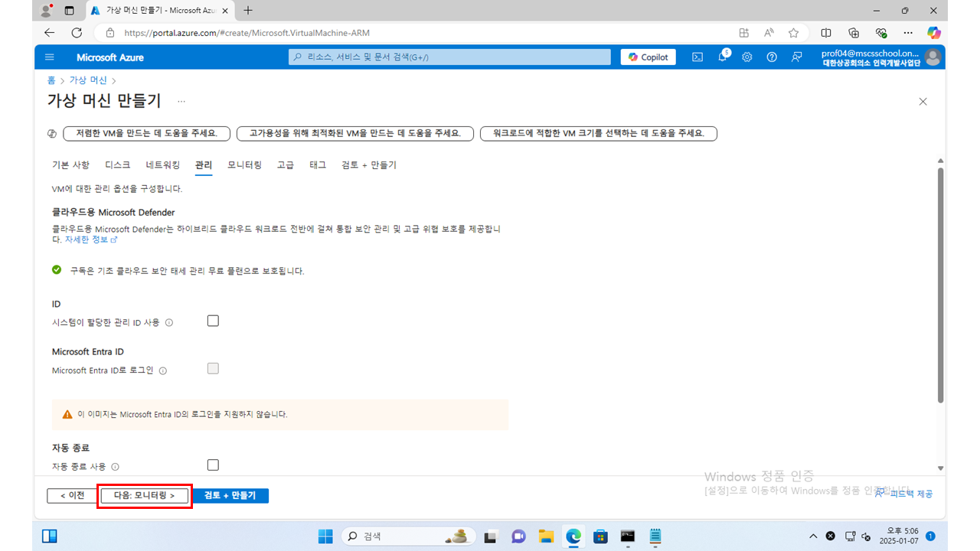Click the 가상 머신 breadcrumb link
Screen dimensions: 980x551
88,80
